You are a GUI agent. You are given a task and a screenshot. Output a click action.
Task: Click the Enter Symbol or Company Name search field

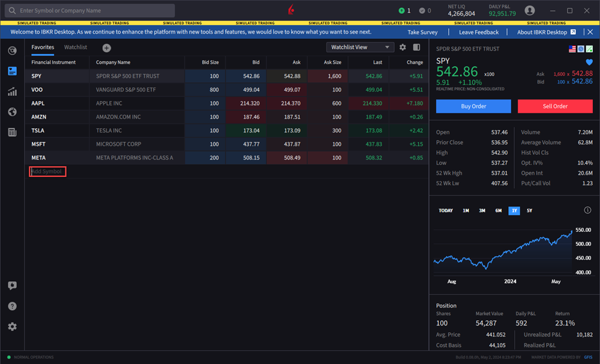(x=89, y=10)
